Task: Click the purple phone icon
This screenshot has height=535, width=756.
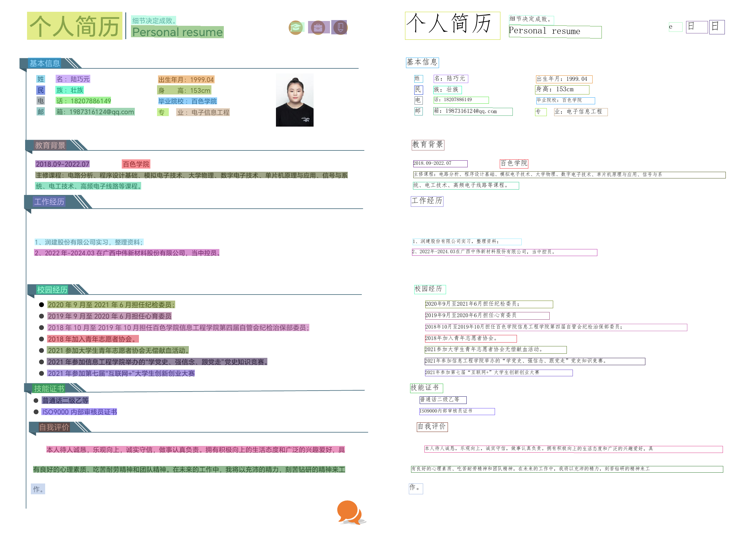Action: click(x=340, y=27)
